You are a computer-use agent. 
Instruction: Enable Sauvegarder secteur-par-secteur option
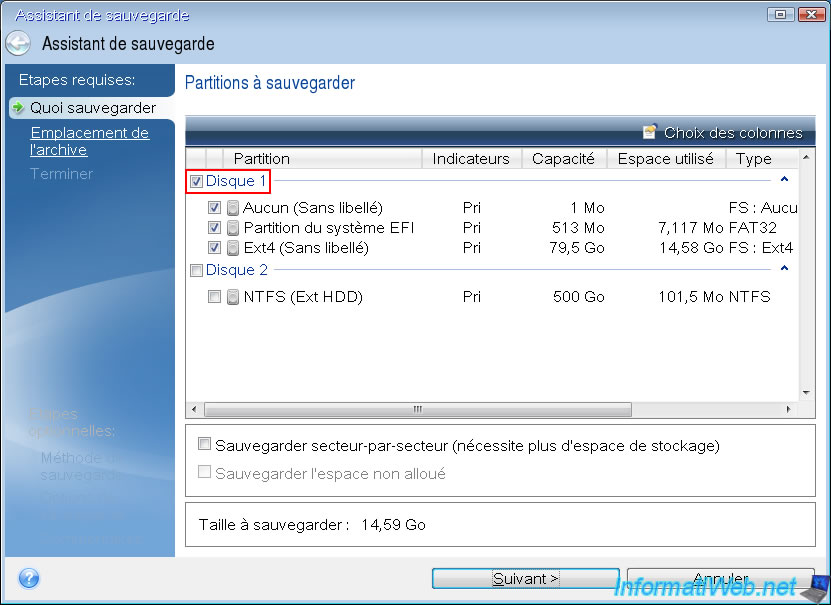[205, 445]
